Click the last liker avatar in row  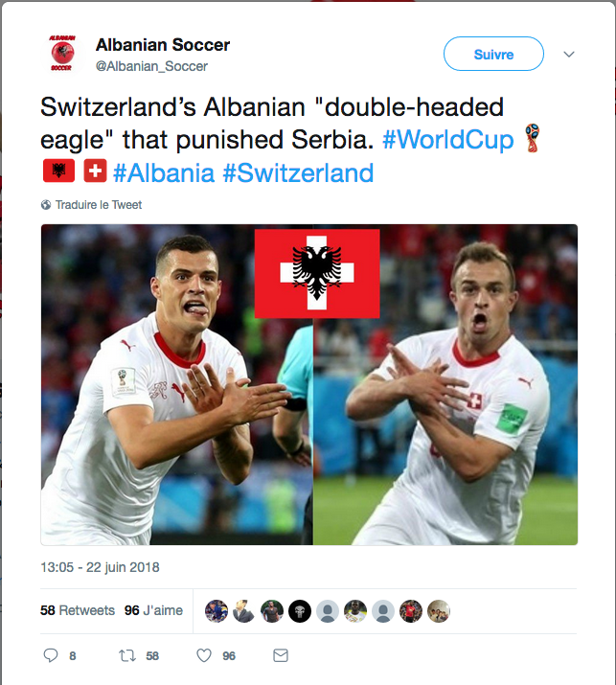pyautogui.click(x=439, y=611)
